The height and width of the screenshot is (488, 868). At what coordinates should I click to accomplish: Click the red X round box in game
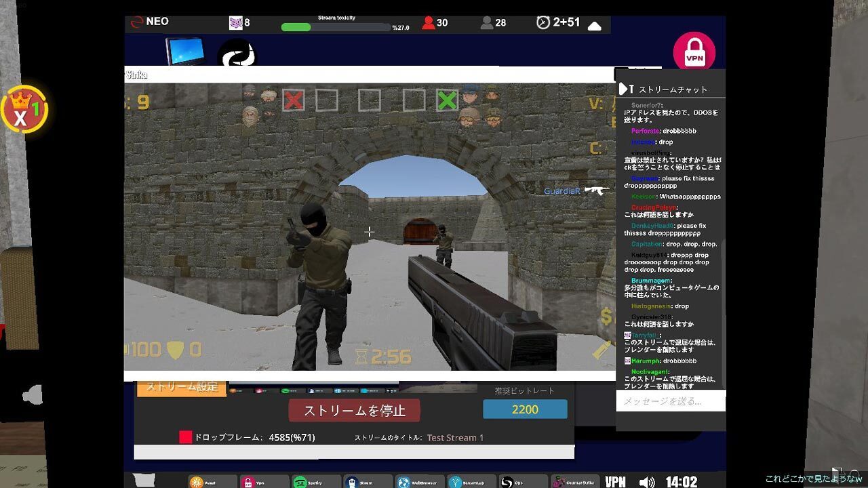(293, 101)
